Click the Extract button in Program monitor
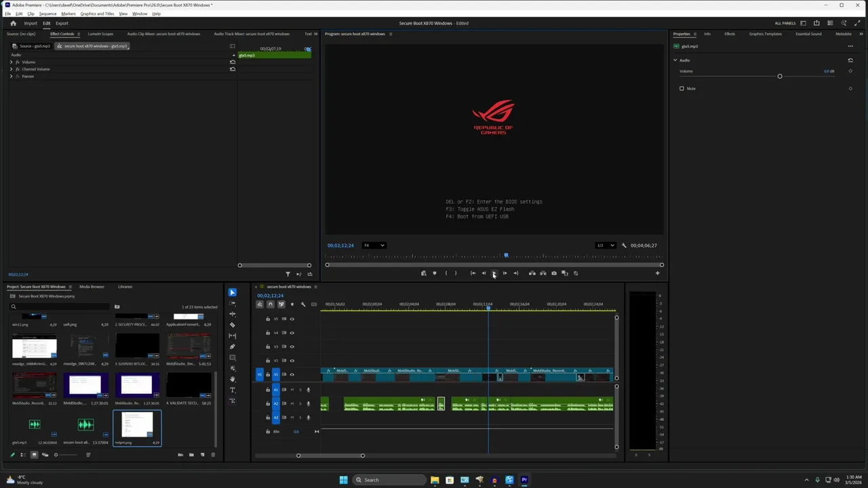The image size is (868, 488). click(x=543, y=273)
